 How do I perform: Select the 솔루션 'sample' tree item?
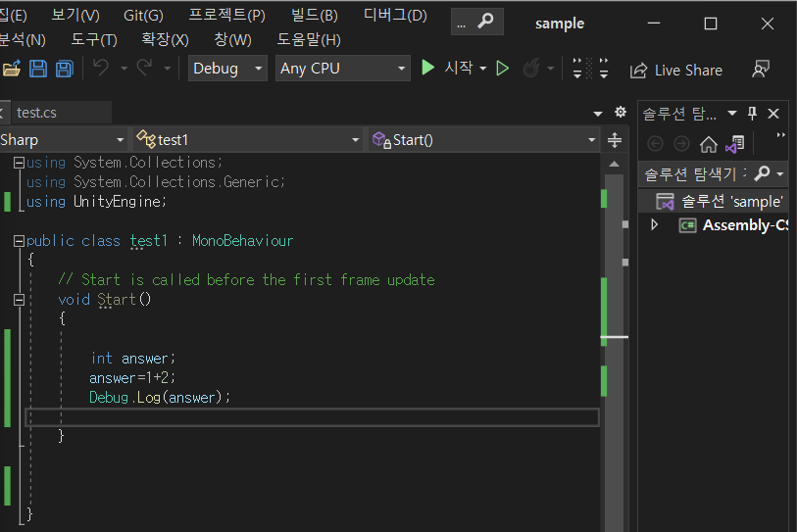(x=714, y=201)
